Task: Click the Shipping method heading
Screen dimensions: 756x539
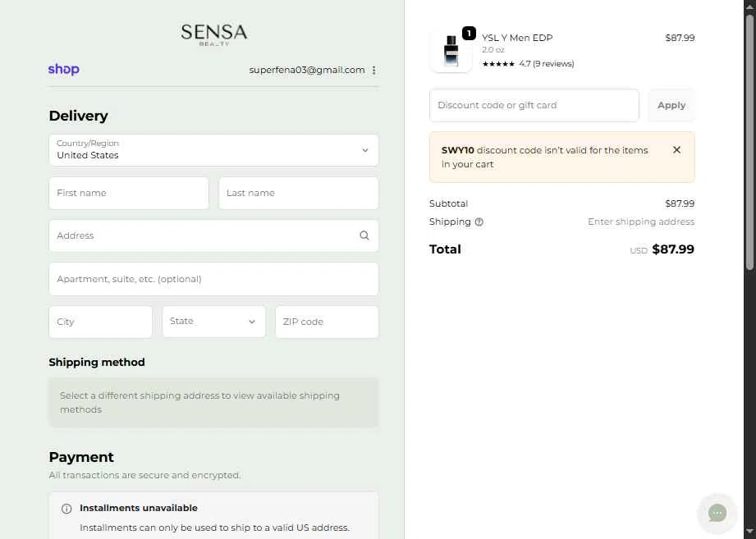Action: 96,363
